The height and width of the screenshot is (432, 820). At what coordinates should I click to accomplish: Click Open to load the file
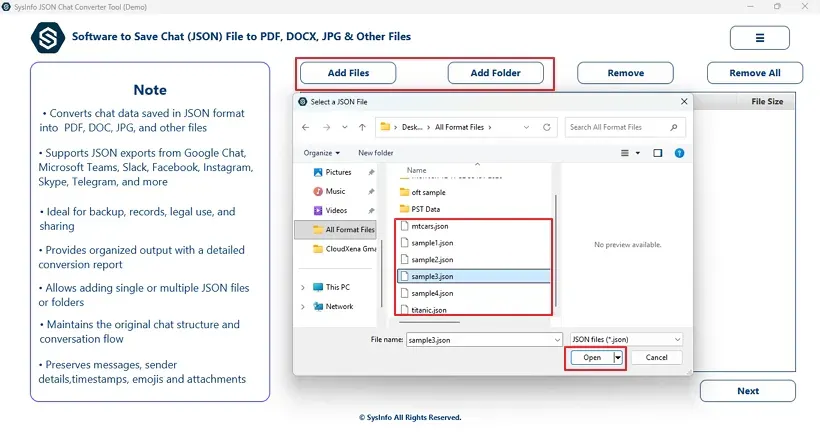pyautogui.click(x=591, y=358)
